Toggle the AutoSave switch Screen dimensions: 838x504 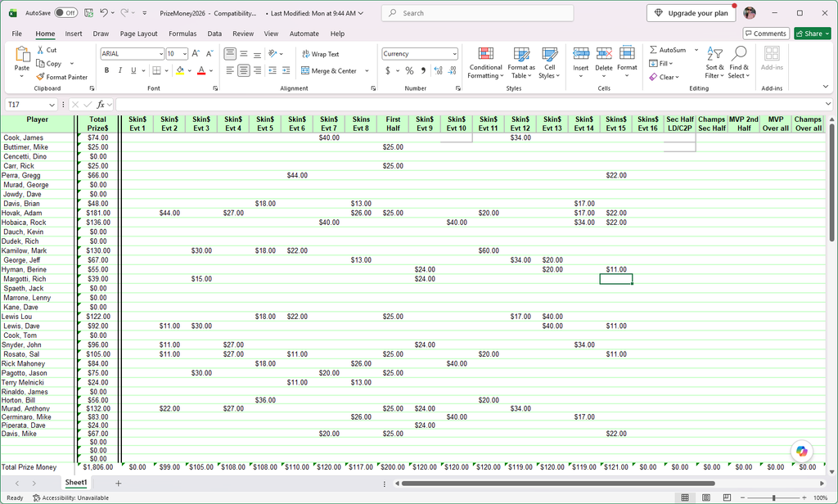coord(65,13)
